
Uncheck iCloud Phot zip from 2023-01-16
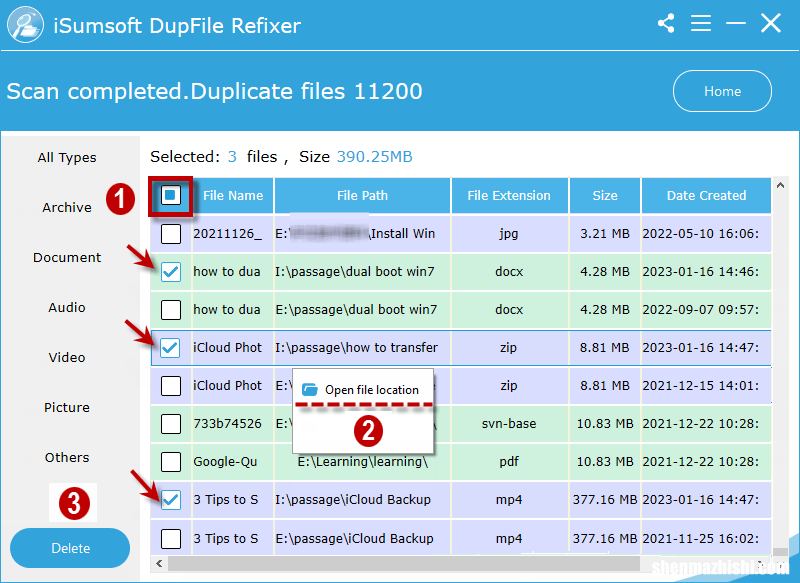point(171,348)
